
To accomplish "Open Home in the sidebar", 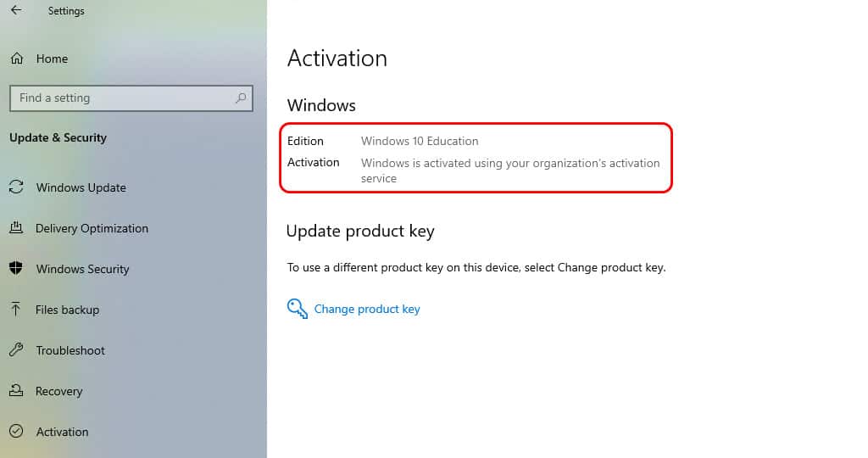I will (x=52, y=59).
